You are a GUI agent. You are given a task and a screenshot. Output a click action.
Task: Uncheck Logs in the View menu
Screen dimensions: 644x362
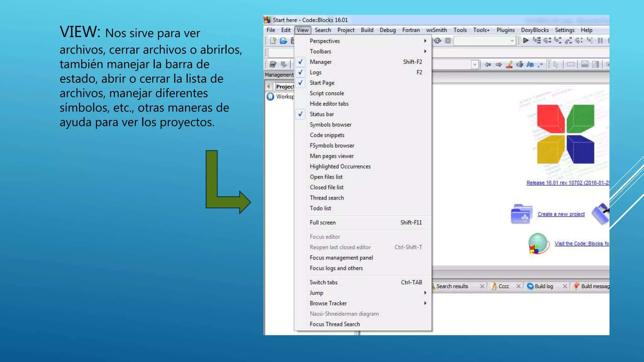[x=364, y=72]
